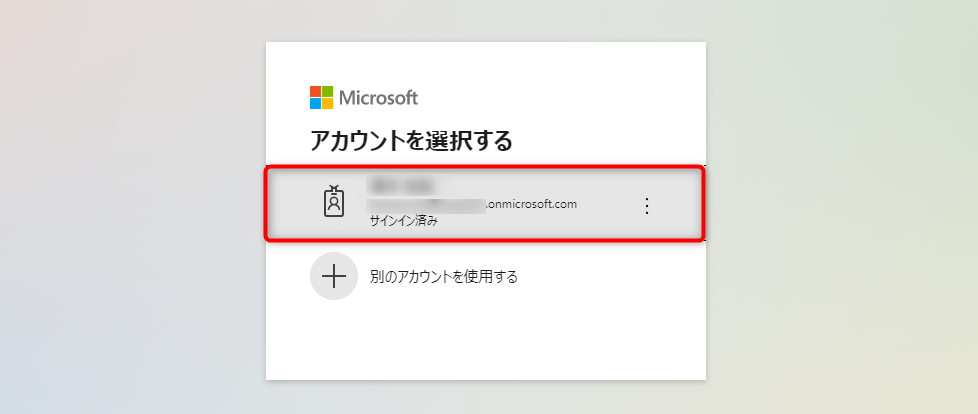
Task: Click the blue square in the Microsoft logo
Action: [x=315, y=103]
